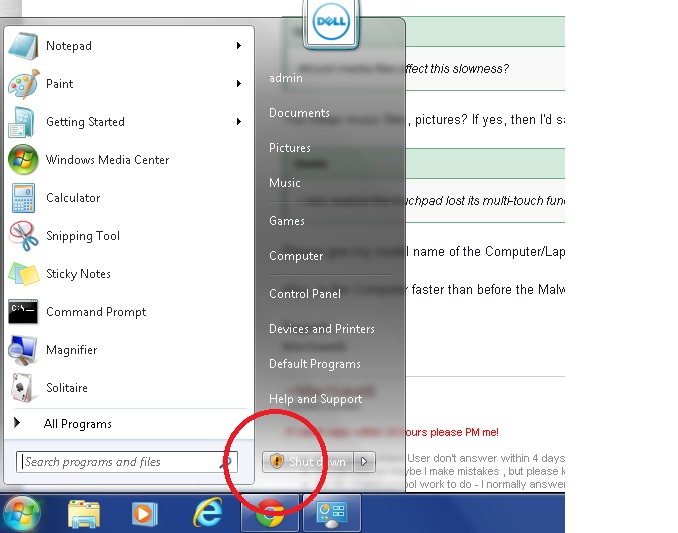Screen dimensions: 678x533
Task: Launch Windows Media Player from taskbar
Action: (144, 514)
